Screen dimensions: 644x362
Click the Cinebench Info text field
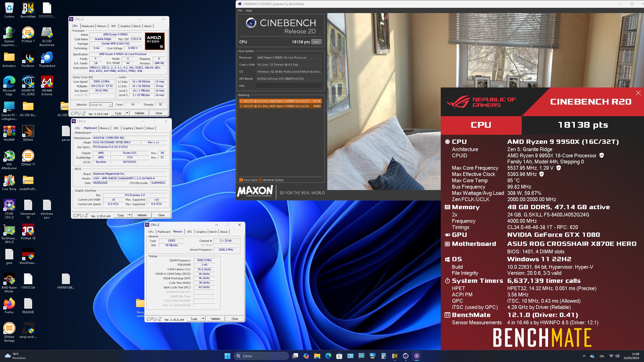pyautogui.click(x=289, y=86)
